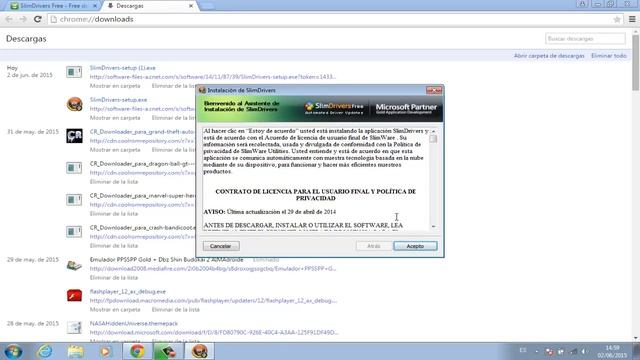Viewport: 640px width, 360px height.
Task: Click SlimDrivers-setup (1).exe file icon
Action: pos(74,72)
